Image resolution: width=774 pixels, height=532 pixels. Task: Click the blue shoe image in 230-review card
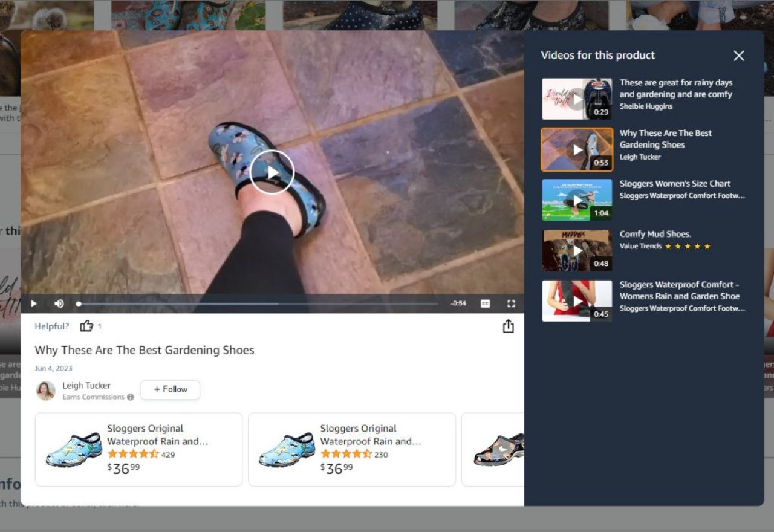pos(287,450)
